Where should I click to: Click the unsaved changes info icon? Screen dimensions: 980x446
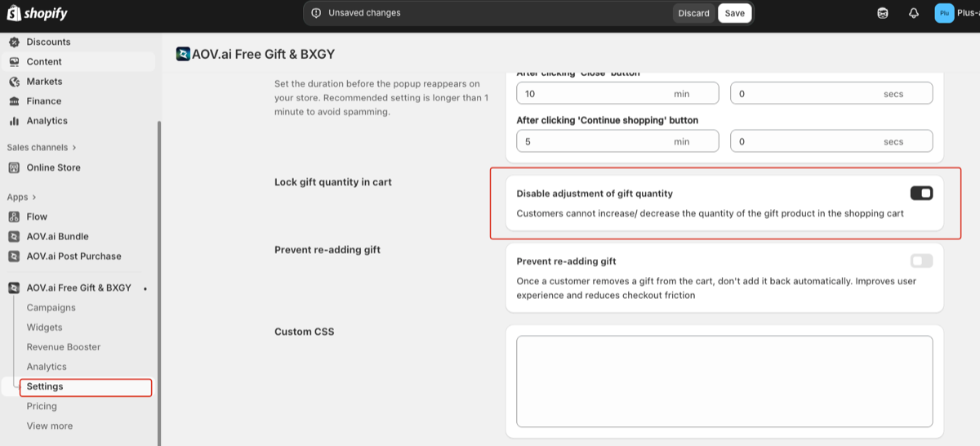(x=316, y=13)
